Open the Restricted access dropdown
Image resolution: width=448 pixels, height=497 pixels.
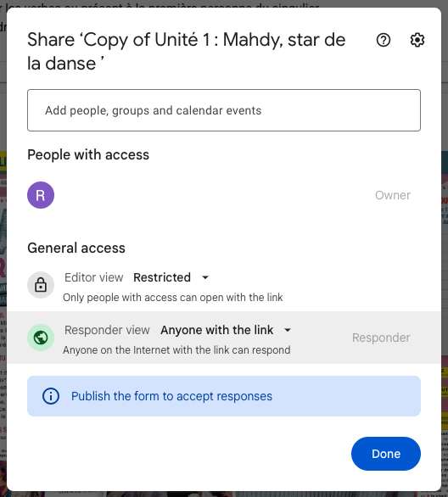(x=171, y=277)
